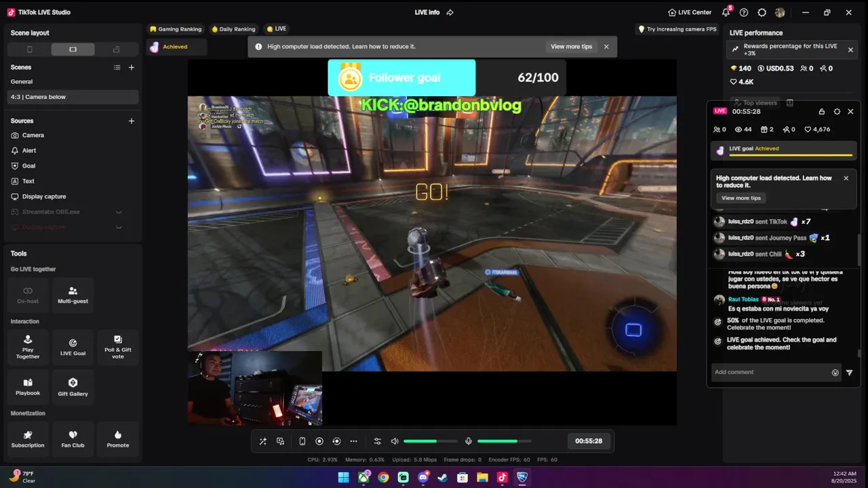868x488 pixels.
Task: Open the magic wand effects tool
Action: 263,441
